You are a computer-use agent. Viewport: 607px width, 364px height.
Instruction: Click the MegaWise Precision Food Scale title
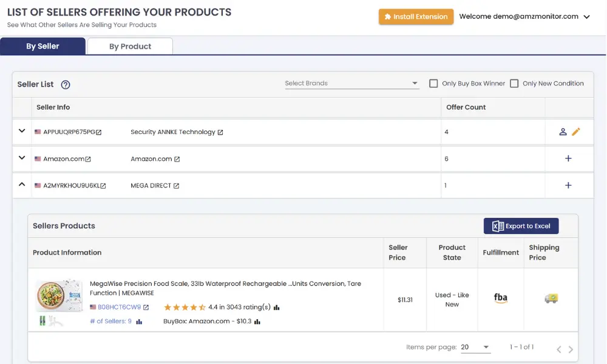click(x=225, y=288)
